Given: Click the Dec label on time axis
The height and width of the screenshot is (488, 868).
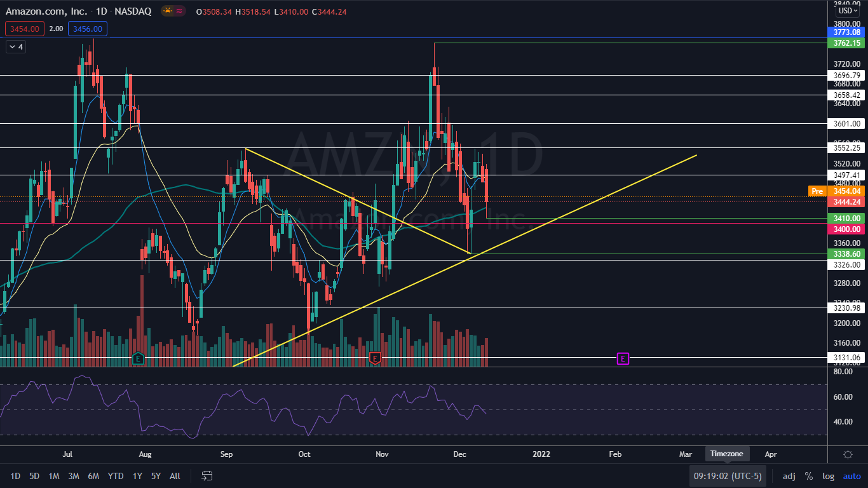Looking at the screenshot, I should click(x=459, y=454).
